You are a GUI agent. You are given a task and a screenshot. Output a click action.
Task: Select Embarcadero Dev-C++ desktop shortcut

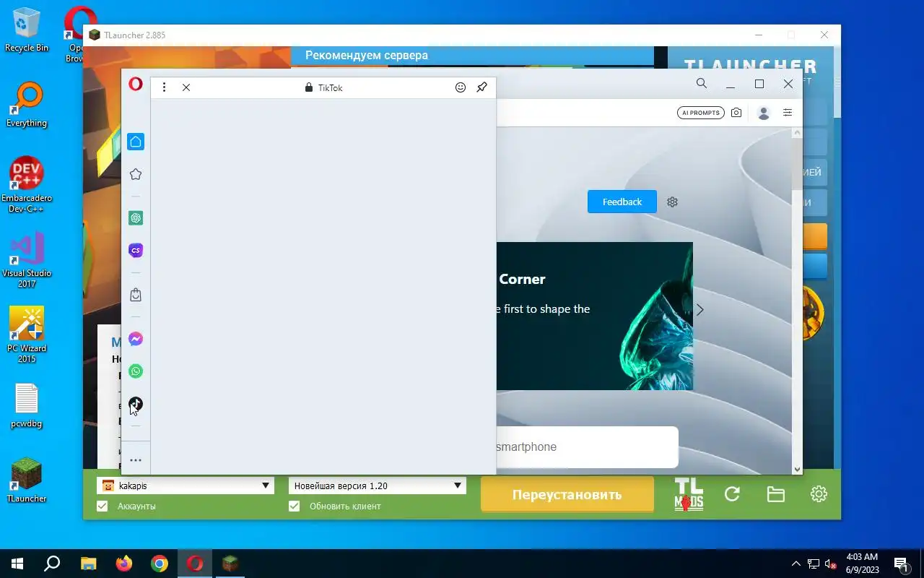(27, 185)
